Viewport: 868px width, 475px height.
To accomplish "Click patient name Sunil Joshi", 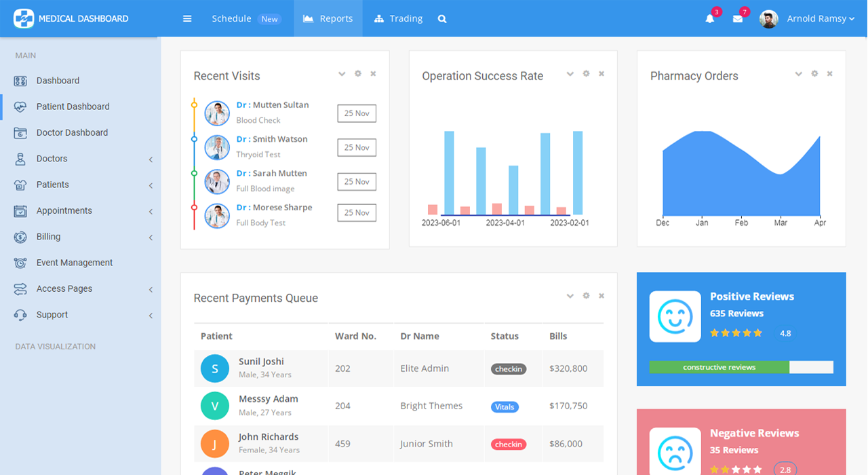I will [x=261, y=361].
